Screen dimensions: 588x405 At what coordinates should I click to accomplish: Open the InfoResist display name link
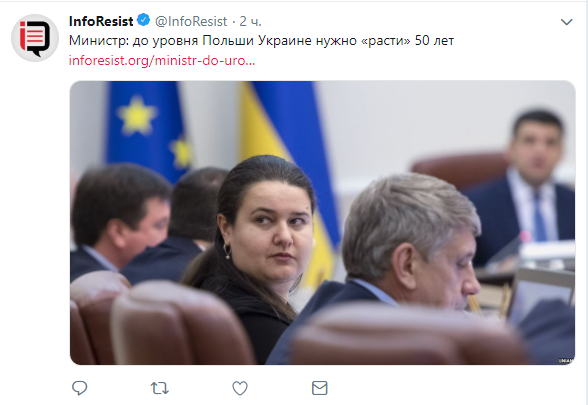101,21
